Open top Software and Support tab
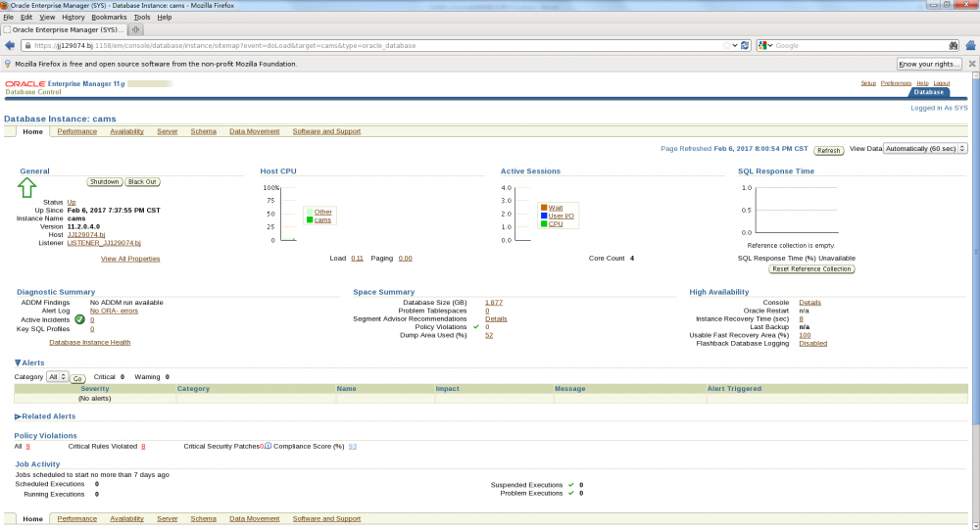Image resolution: width=980 pixels, height=530 pixels. (x=326, y=131)
